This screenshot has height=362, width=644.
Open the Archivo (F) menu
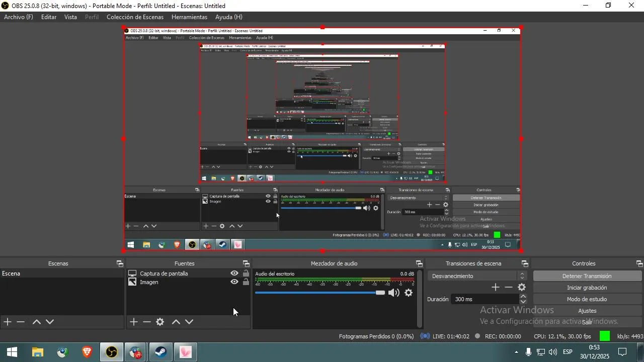coord(19,17)
